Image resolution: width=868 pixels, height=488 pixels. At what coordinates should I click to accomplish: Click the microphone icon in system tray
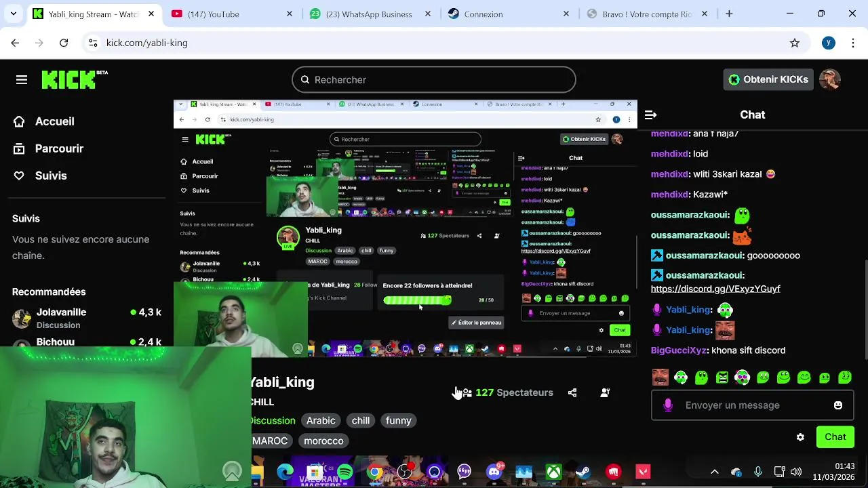[758, 472]
